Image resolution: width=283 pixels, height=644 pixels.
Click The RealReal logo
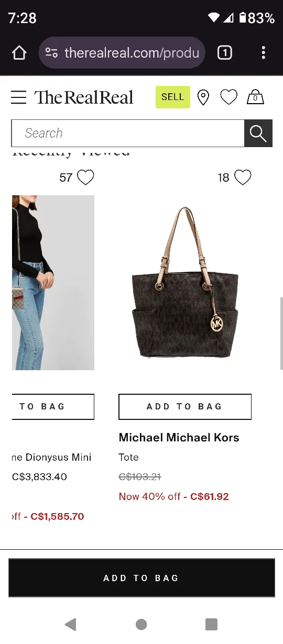click(84, 97)
